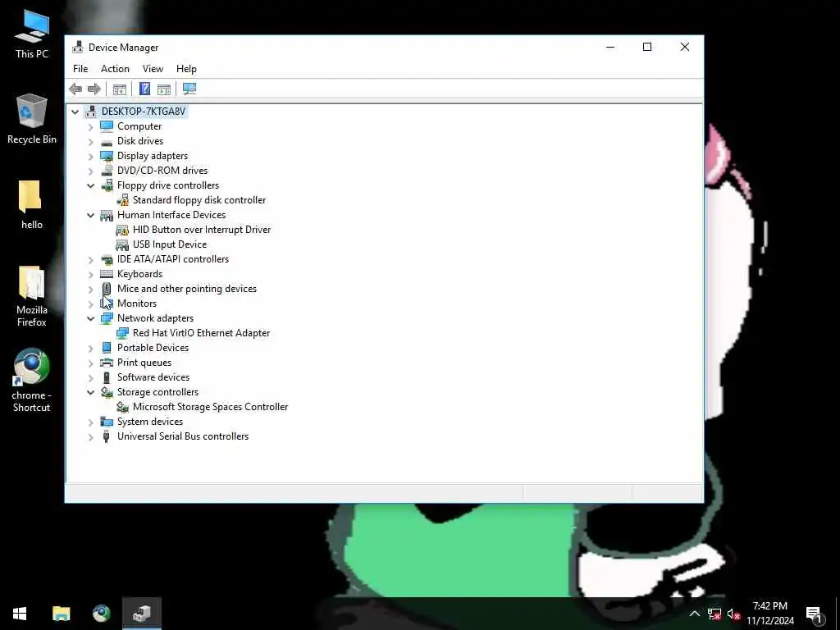Expand the Universal Serial Bus controllers node
The image size is (840, 630).
coord(90,437)
